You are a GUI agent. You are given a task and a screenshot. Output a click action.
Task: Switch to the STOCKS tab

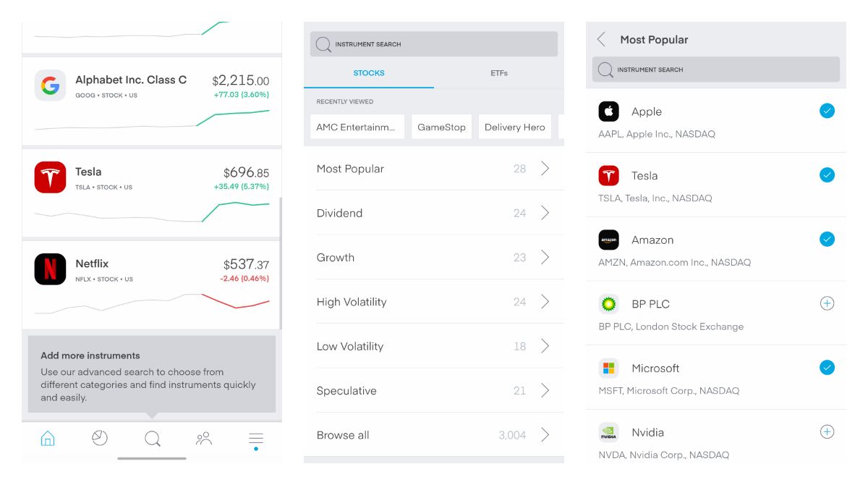[x=369, y=73]
